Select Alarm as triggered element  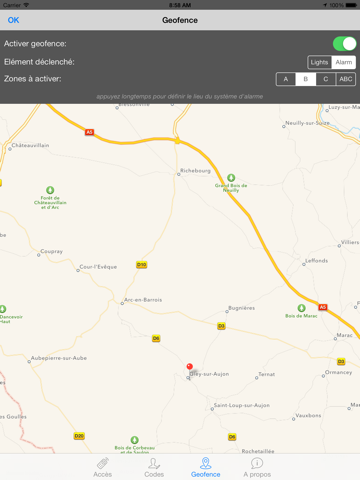344,62
